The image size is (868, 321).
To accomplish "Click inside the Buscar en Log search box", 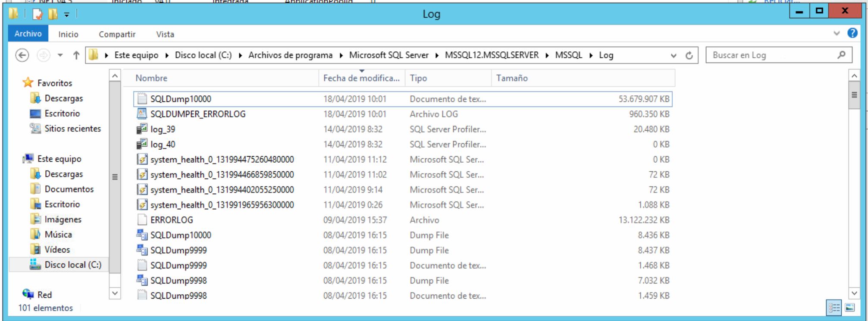I will click(772, 55).
